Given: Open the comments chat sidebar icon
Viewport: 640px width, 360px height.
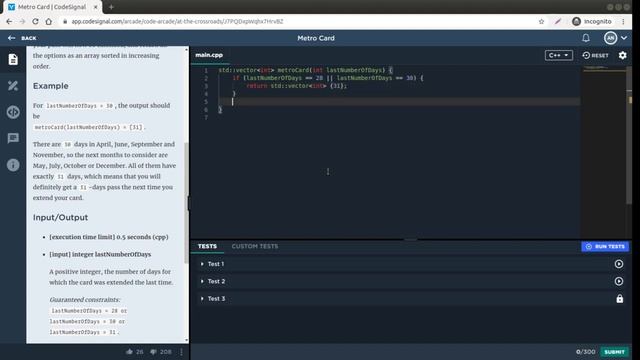Looking at the screenshot, I should (x=13, y=138).
